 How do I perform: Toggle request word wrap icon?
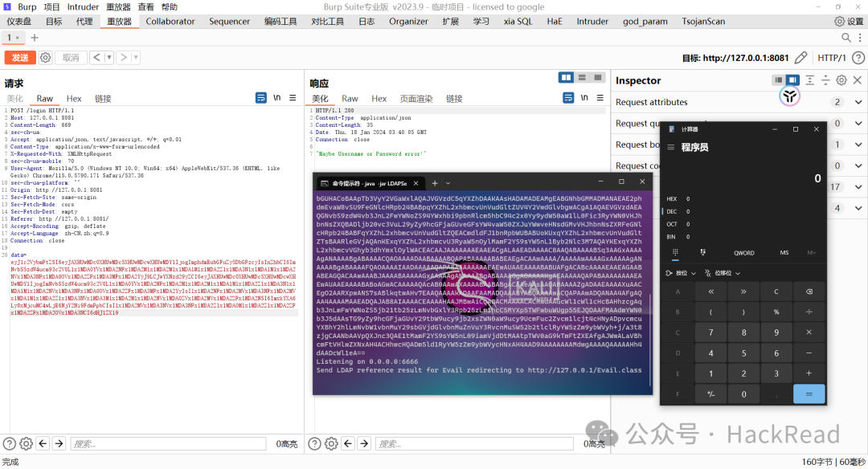click(x=260, y=98)
